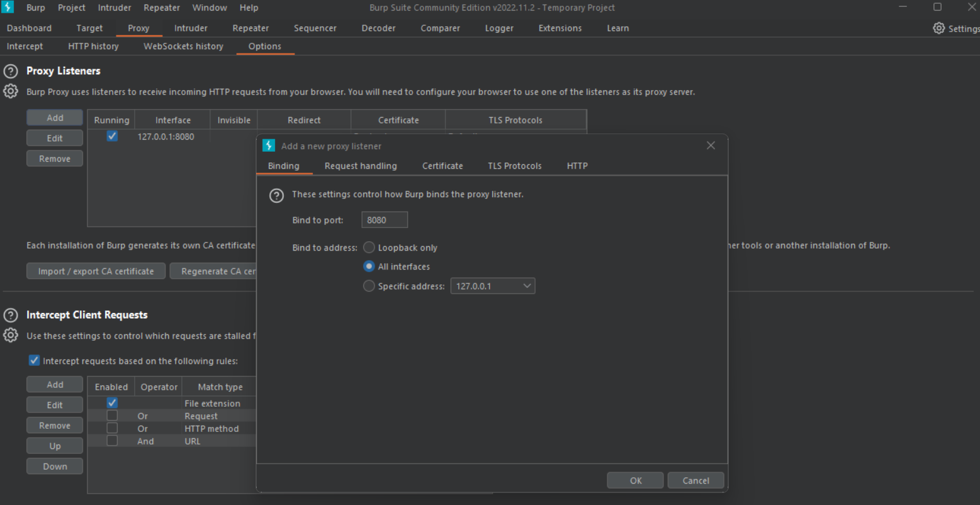Click the Interface column header

point(173,120)
